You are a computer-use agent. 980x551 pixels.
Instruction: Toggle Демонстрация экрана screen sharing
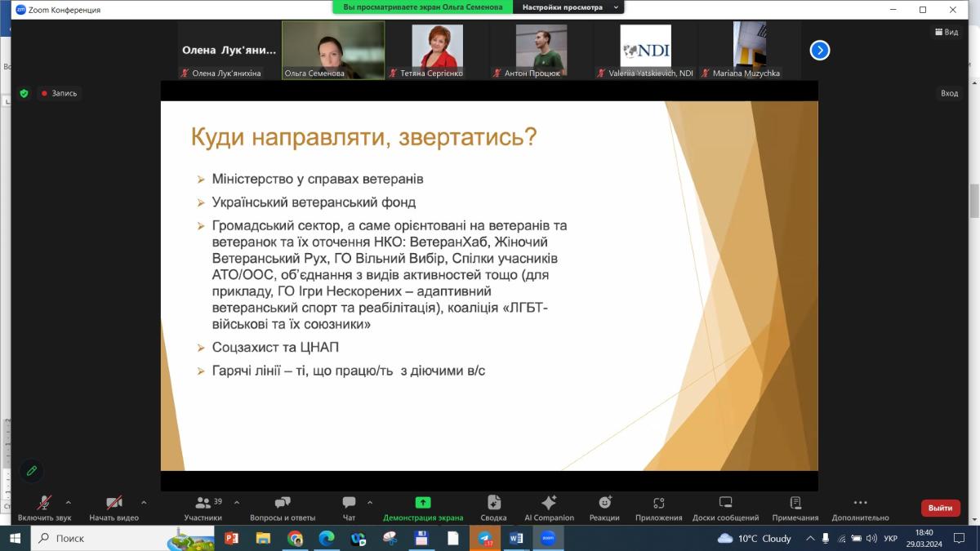point(422,508)
